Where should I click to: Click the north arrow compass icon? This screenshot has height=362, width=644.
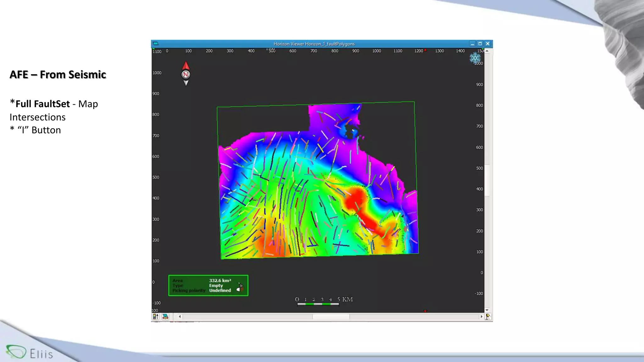(186, 74)
